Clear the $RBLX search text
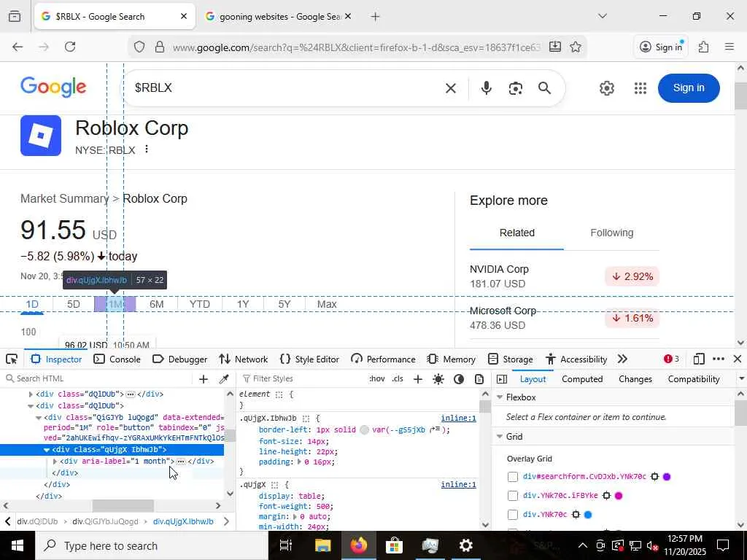The height and width of the screenshot is (560, 747). point(451,88)
